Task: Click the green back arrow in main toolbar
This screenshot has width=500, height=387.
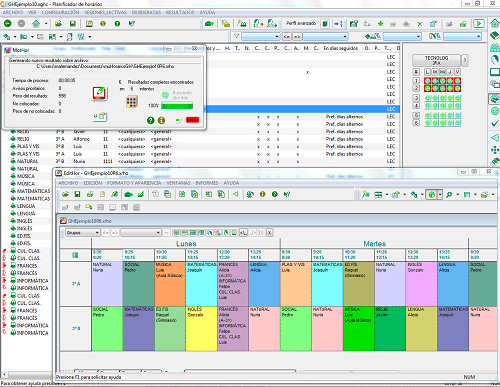Action: pos(8,24)
